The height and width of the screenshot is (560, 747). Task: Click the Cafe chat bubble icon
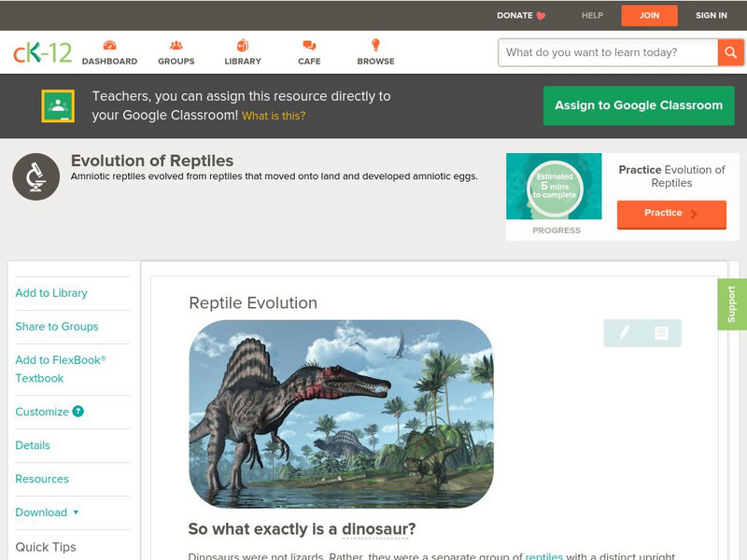[x=307, y=44]
